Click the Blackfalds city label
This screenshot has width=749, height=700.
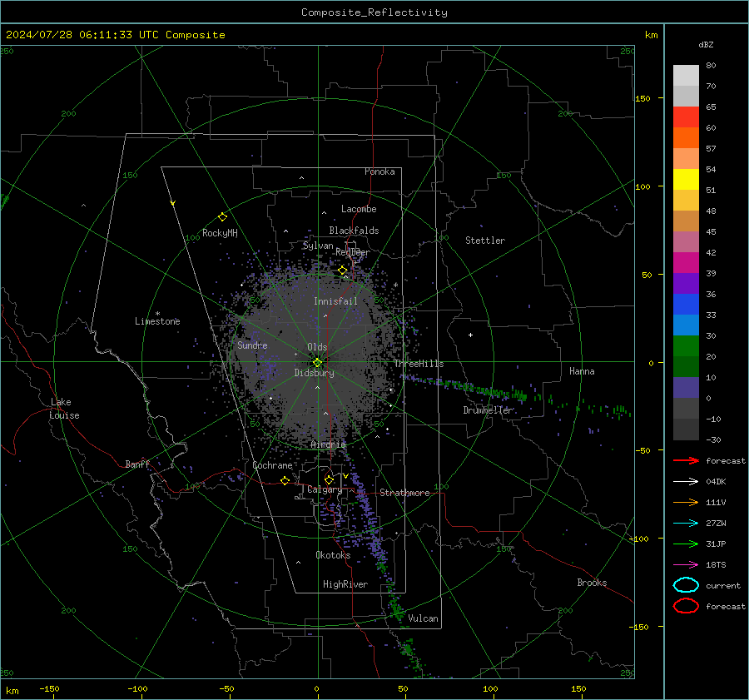(354, 231)
